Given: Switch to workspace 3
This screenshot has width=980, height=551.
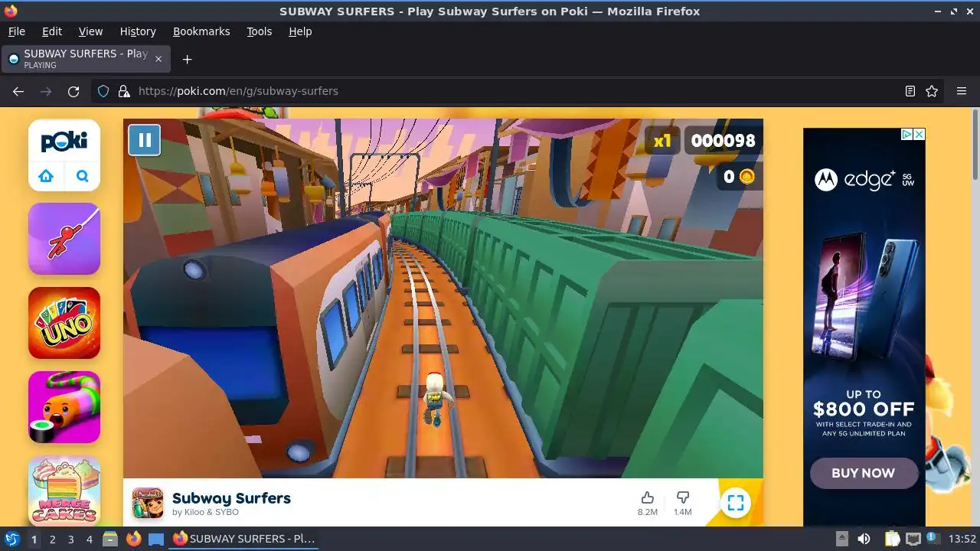Looking at the screenshot, I should pos(70,540).
